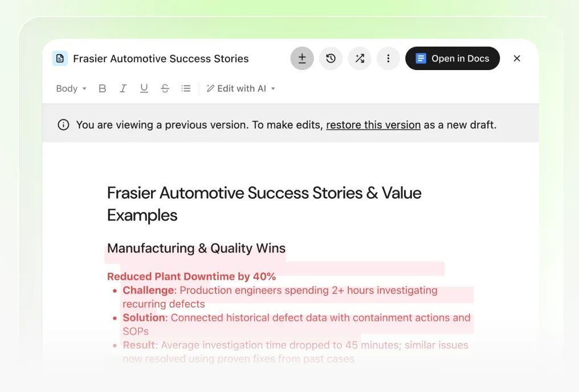Viewport: 579px width, 392px height.
Task: Toggle bold formatting
Action: tap(102, 88)
